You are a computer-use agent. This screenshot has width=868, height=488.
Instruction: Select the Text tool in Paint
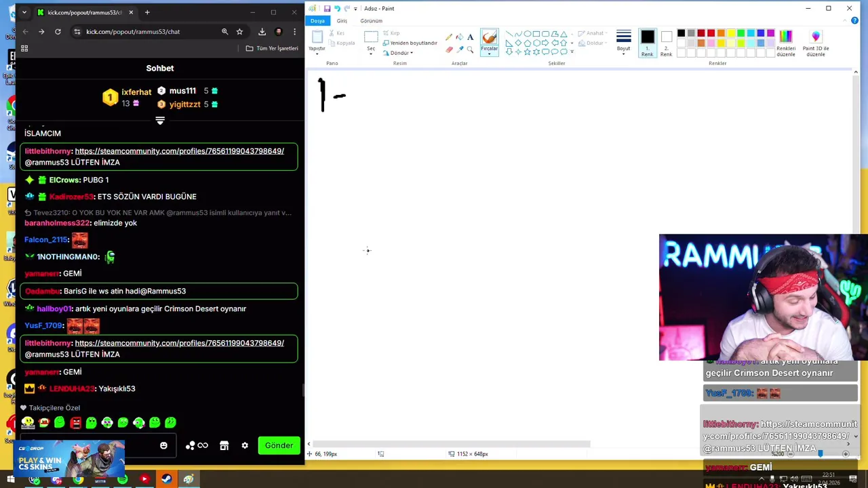(x=471, y=37)
